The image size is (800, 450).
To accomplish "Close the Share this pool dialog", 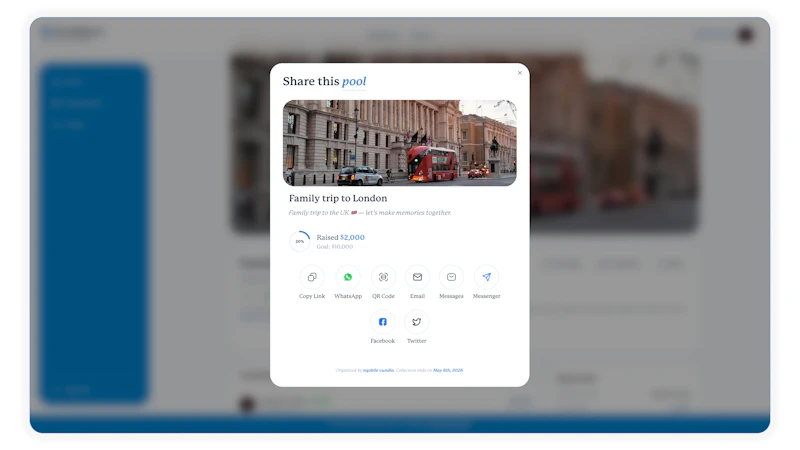I will tap(520, 73).
